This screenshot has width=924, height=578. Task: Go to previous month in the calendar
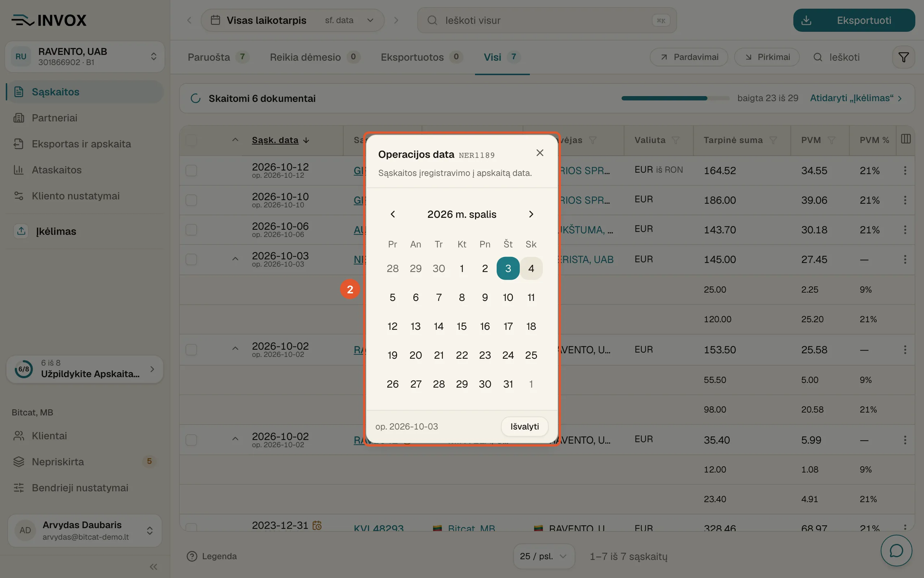tap(392, 214)
